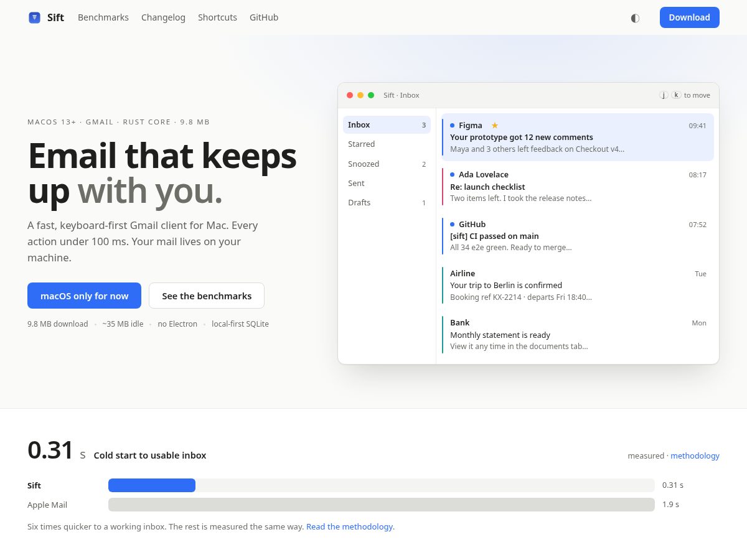The image size is (747, 560).
Task: Open the Benchmarks nav item
Action: pos(103,17)
